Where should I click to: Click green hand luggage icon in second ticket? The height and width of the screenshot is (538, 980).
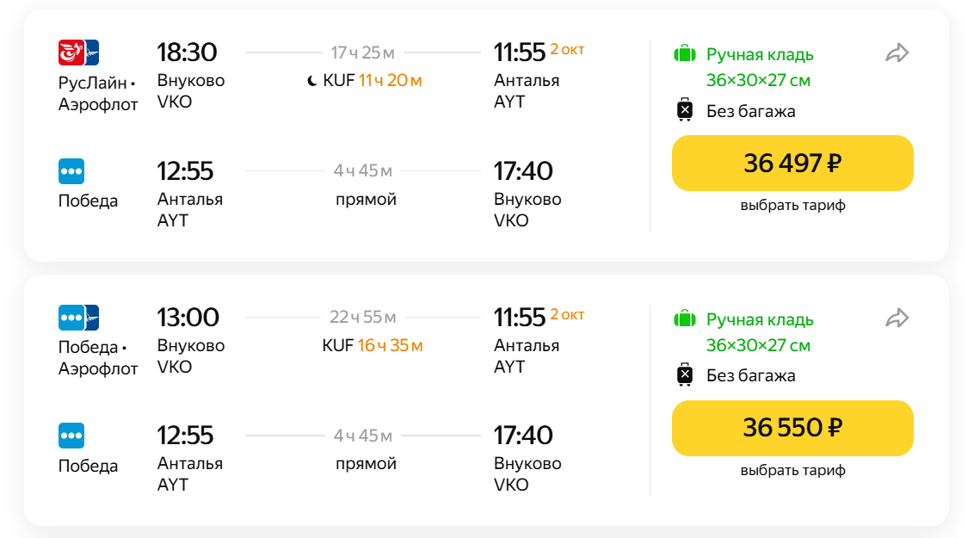(684, 319)
